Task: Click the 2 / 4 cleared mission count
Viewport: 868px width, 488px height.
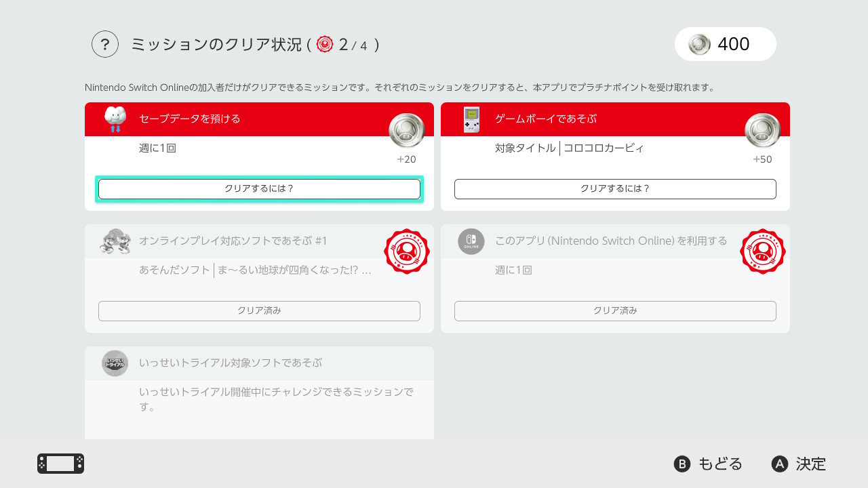Action: [x=353, y=45]
